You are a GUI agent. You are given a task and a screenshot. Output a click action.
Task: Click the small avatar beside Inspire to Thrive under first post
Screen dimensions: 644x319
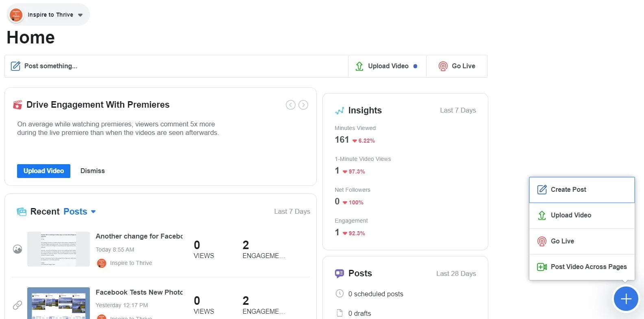101,263
